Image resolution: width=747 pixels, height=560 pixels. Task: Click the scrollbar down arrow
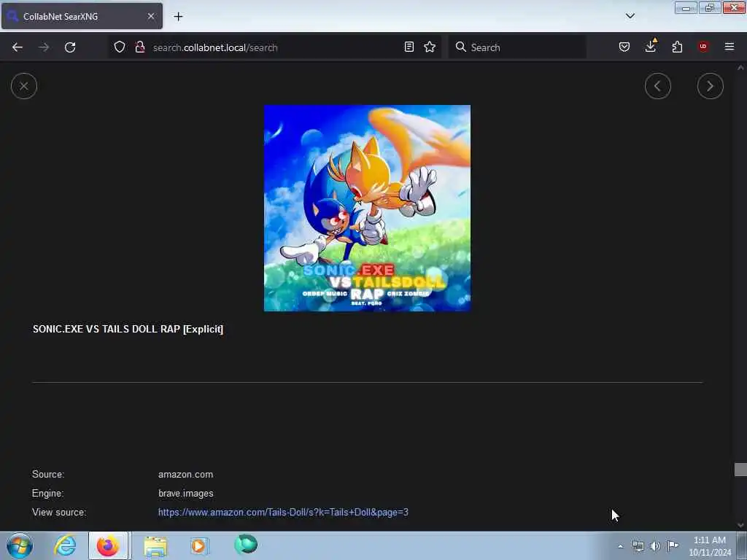(x=740, y=525)
